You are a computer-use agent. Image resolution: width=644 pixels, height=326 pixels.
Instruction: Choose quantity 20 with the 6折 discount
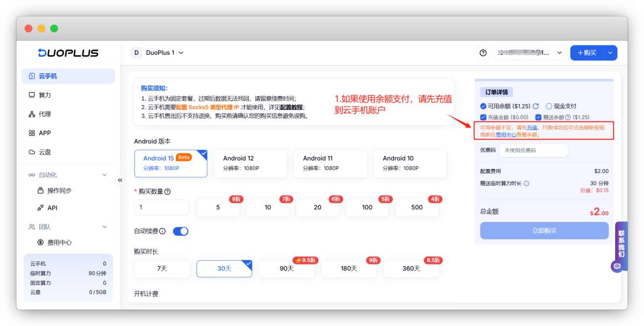(318, 207)
